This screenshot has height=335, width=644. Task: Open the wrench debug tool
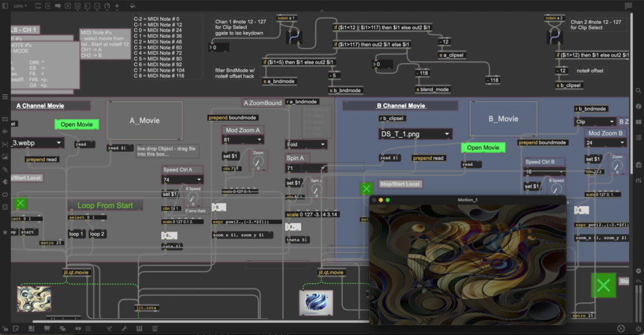point(124,328)
